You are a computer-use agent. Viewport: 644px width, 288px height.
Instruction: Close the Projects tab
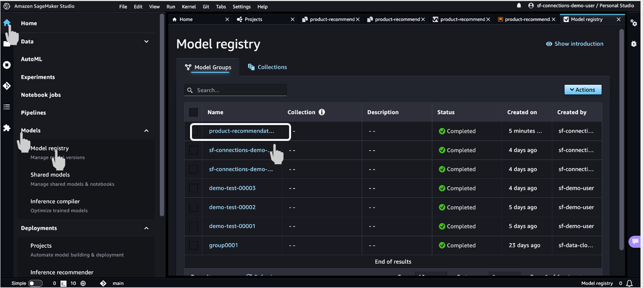pyautogui.click(x=292, y=19)
